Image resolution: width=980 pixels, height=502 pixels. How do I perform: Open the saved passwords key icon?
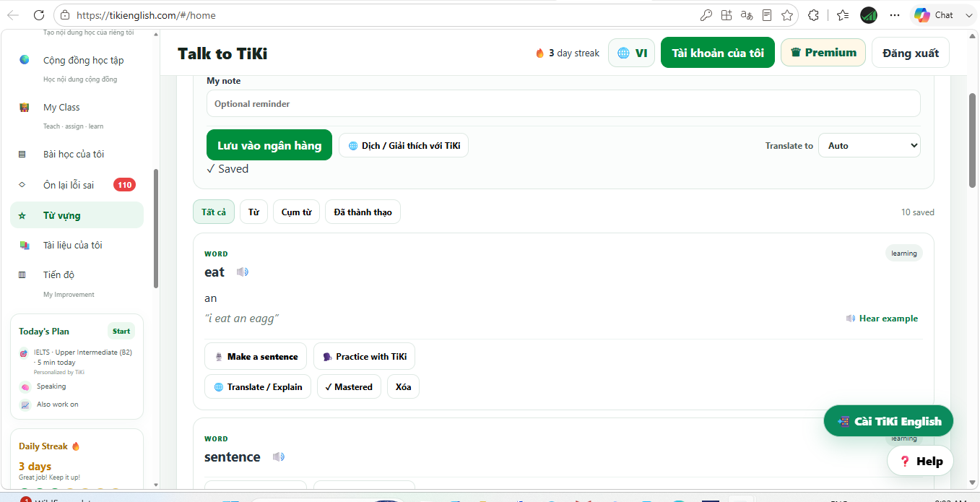(706, 15)
